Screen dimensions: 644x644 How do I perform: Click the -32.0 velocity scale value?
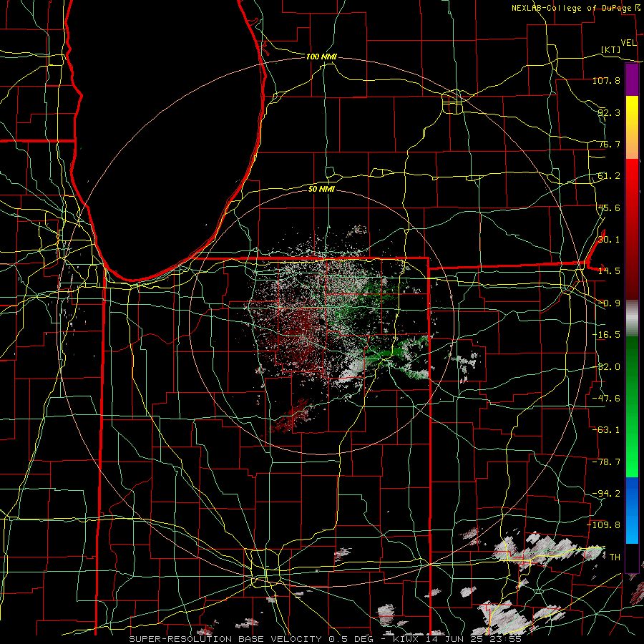tap(606, 367)
